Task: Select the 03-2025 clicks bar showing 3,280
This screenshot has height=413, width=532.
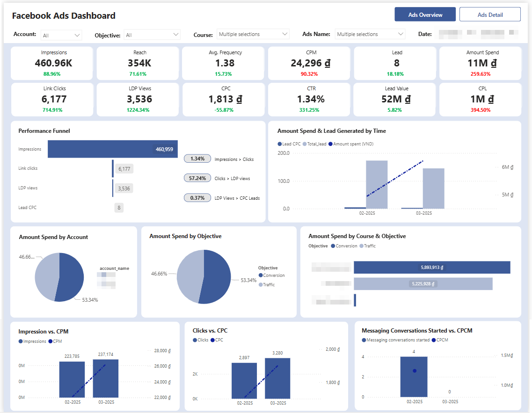Action: pos(277,378)
